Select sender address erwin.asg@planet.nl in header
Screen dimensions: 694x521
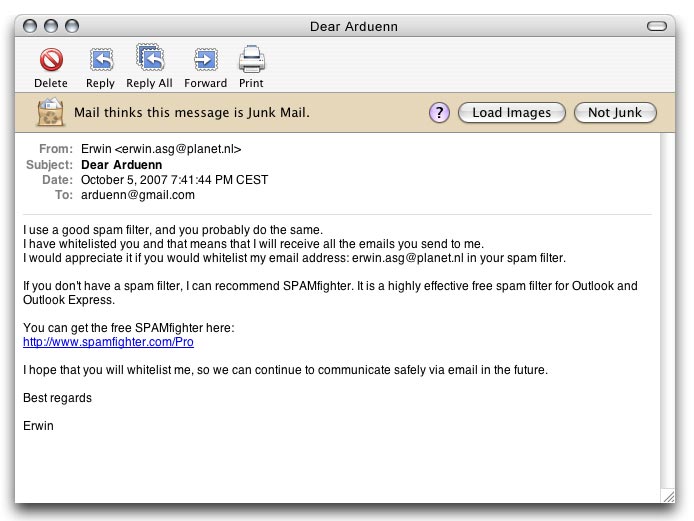point(178,149)
